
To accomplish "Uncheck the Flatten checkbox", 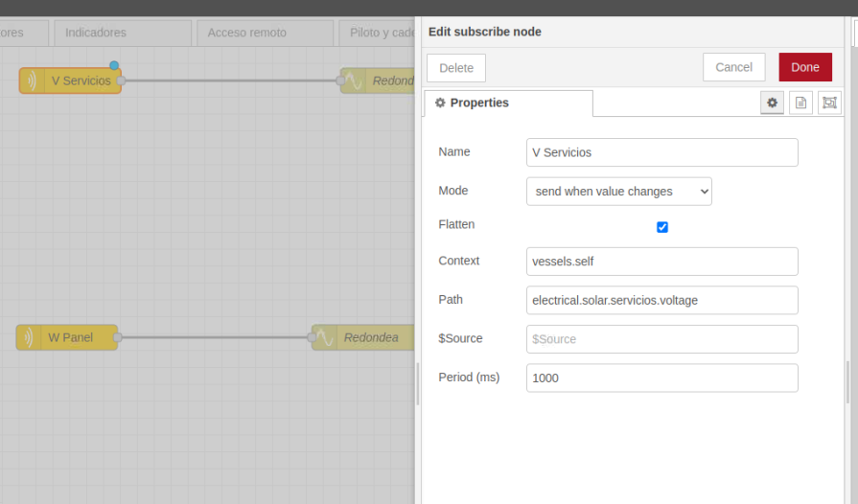I will (x=661, y=227).
